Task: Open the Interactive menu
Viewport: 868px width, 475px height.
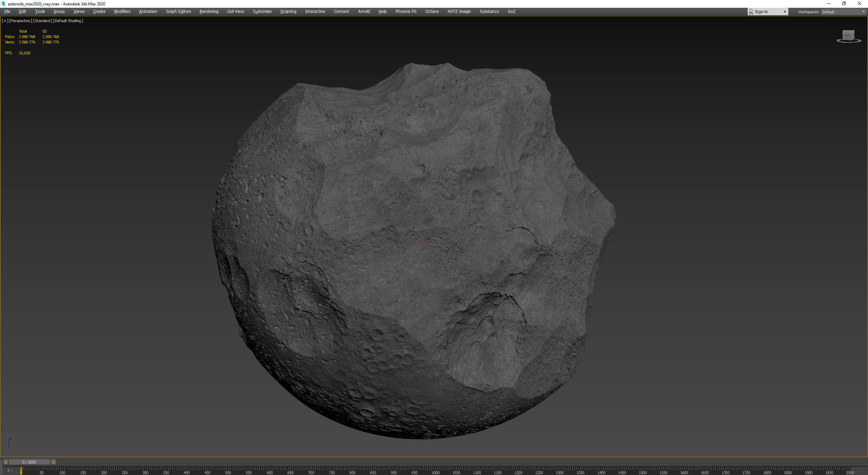Action: (x=315, y=12)
